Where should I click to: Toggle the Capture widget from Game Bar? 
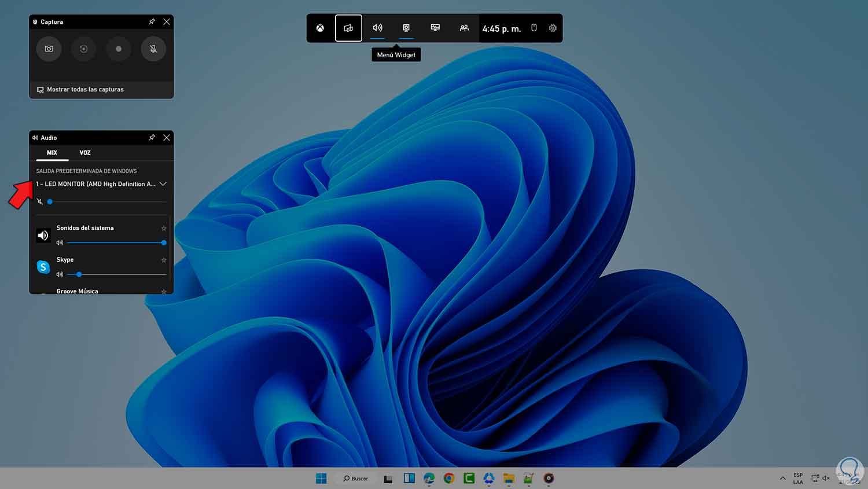tap(406, 28)
